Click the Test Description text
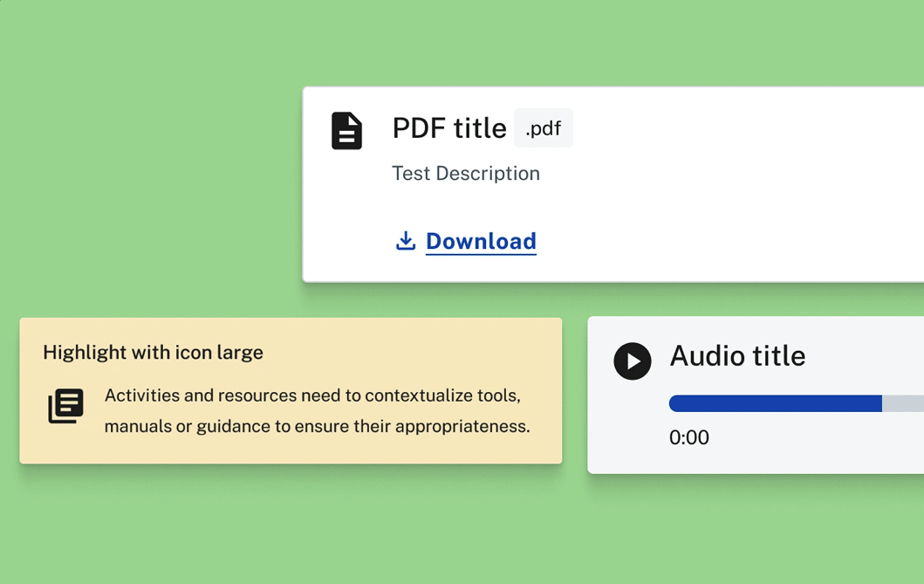Screen dimensions: 924x584 tap(466, 174)
